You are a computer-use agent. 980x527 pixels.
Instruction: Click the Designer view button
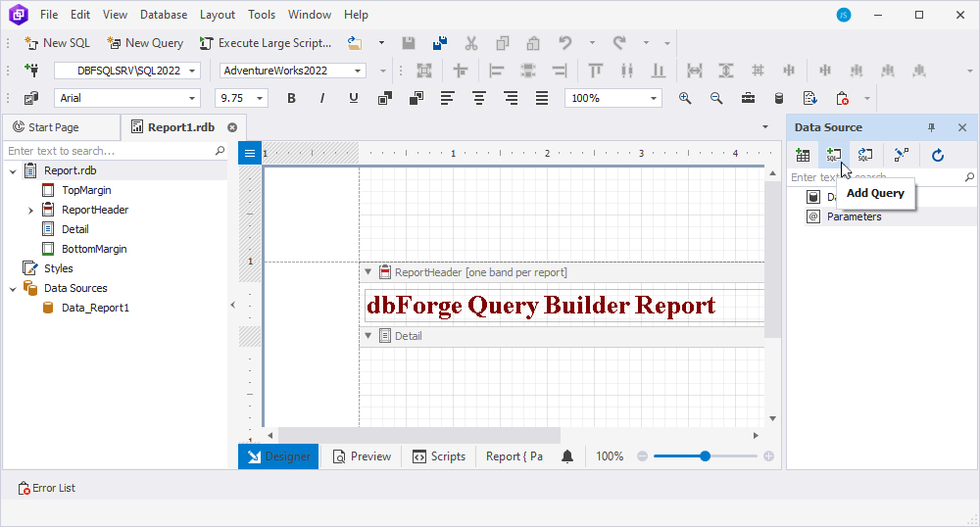278,456
